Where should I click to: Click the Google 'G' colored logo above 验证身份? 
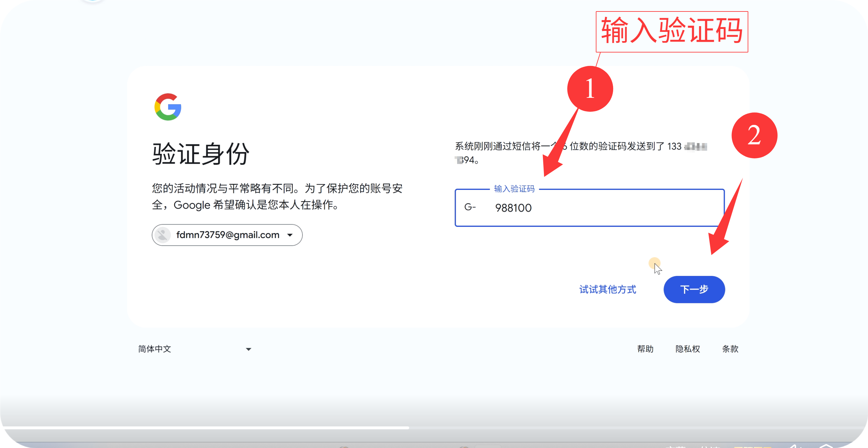[x=168, y=108]
